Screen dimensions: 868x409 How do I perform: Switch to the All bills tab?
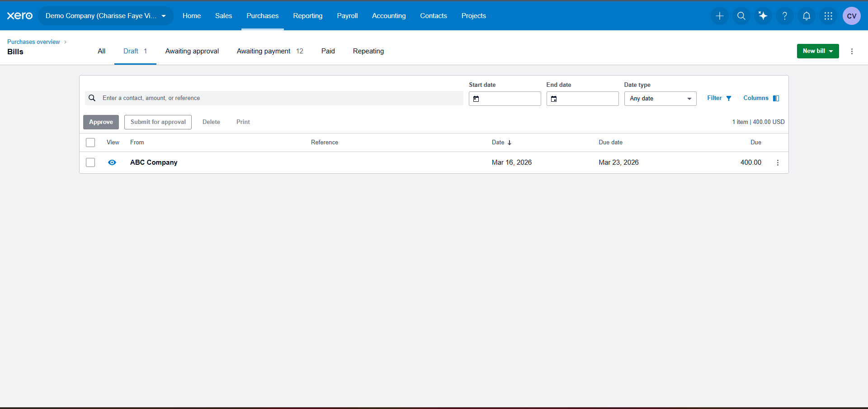coord(102,51)
